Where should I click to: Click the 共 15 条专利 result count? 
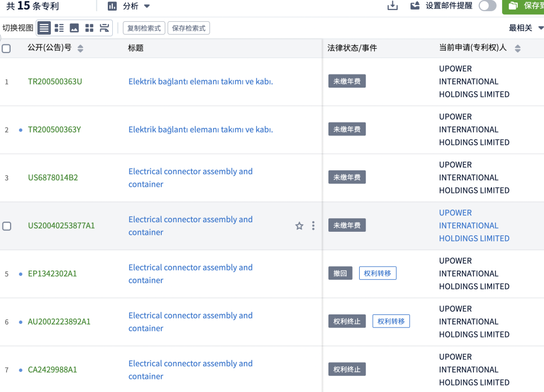33,6
